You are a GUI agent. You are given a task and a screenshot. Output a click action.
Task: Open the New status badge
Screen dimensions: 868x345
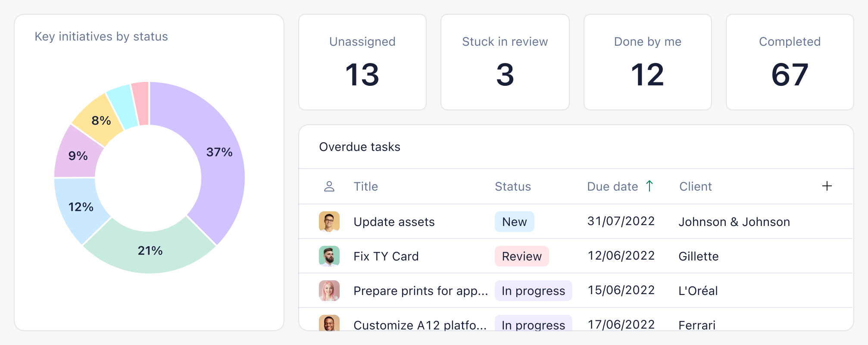point(515,222)
